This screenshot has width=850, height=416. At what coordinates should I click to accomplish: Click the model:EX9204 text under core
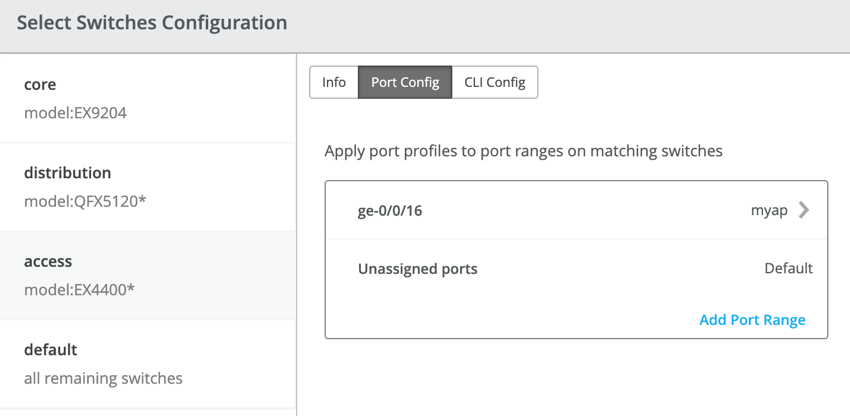(75, 113)
